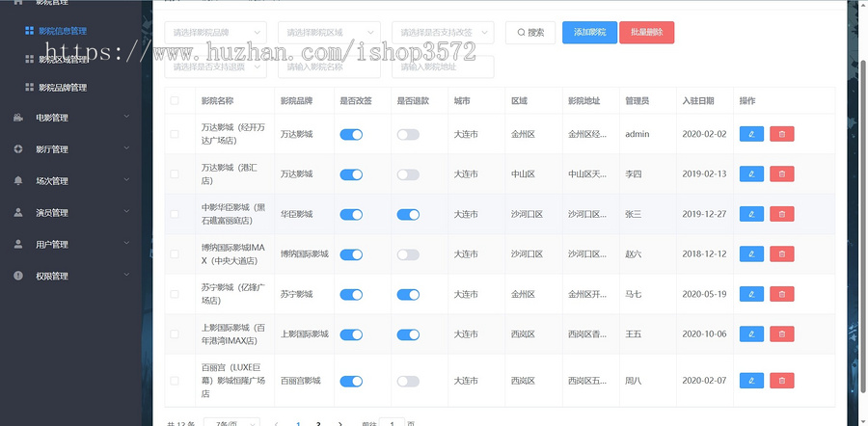Edit the 万达影城（经开万达广场店）row

pos(751,134)
